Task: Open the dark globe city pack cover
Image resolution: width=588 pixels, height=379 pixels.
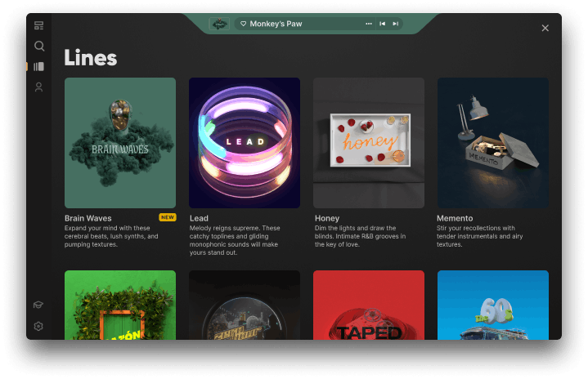Action: pos(245,305)
